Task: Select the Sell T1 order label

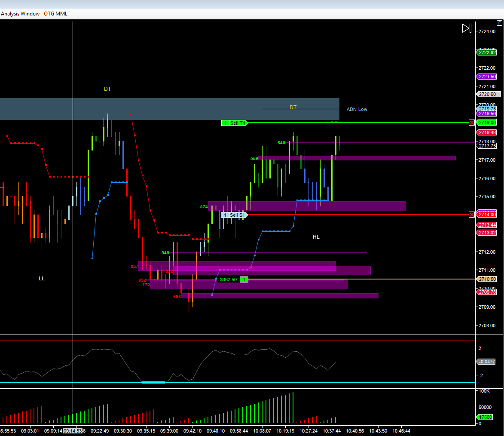Action: coord(238,123)
